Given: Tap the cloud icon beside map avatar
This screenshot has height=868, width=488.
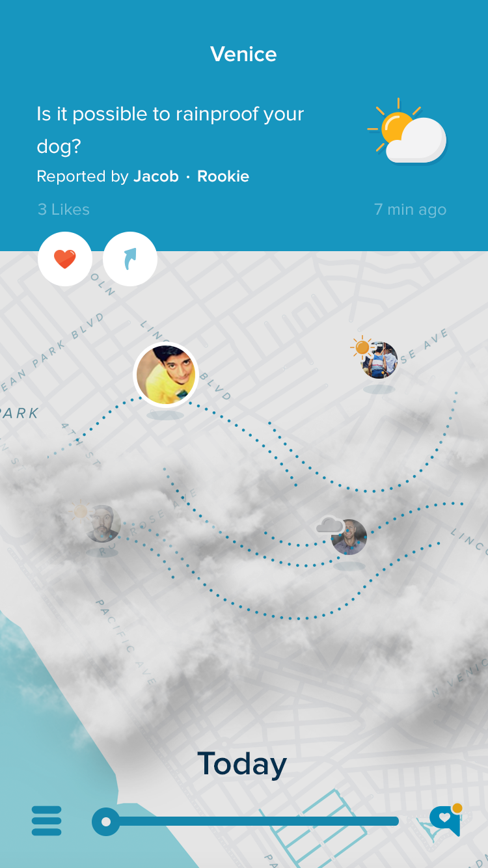Looking at the screenshot, I should (330, 525).
